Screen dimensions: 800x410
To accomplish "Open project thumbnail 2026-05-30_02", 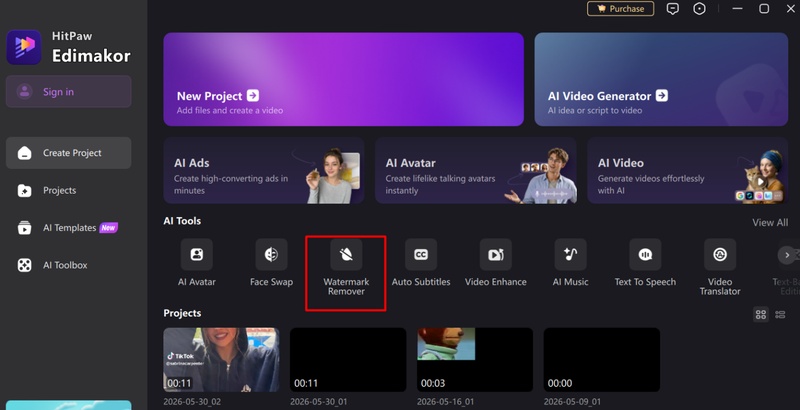I will point(221,360).
